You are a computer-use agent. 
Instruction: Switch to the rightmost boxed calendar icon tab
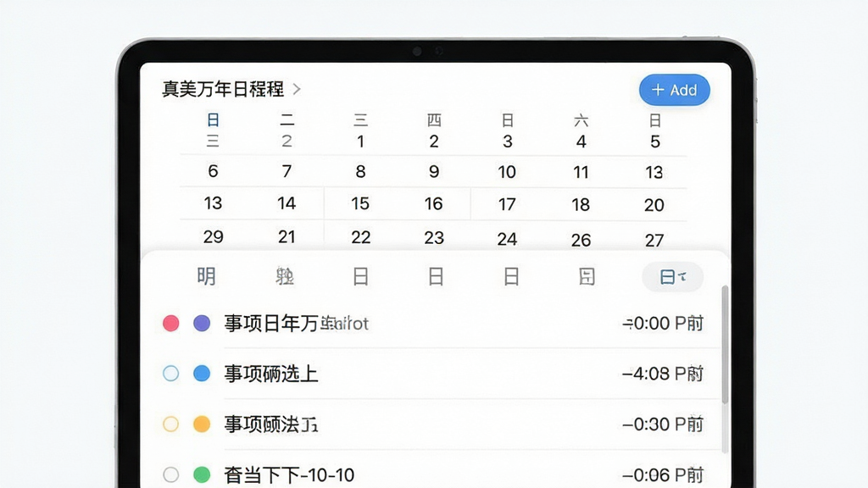pos(587,276)
